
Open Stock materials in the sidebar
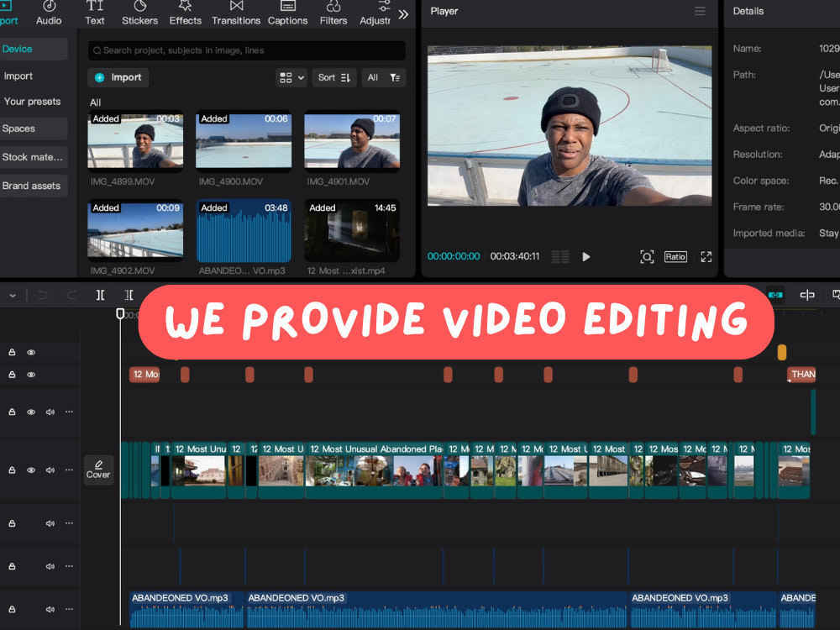click(x=34, y=157)
